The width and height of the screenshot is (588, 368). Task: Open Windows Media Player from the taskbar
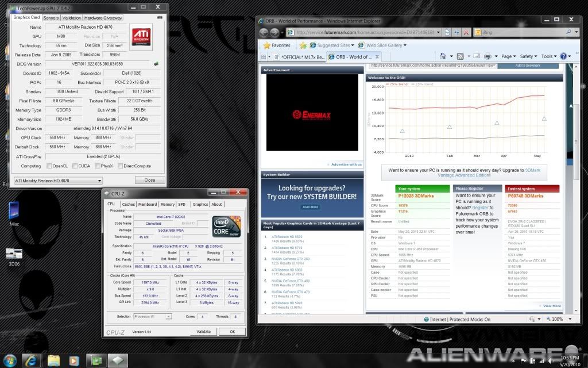(74, 361)
